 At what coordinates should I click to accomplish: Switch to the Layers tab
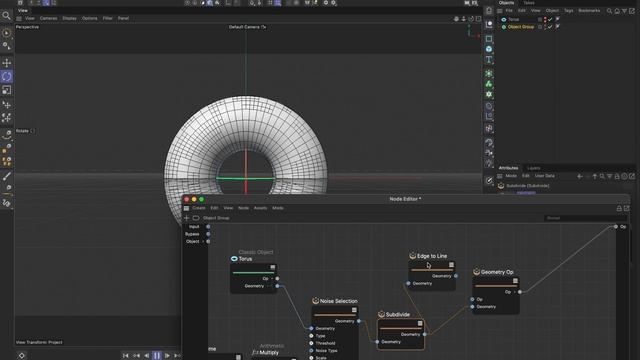click(x=533, y=168)
